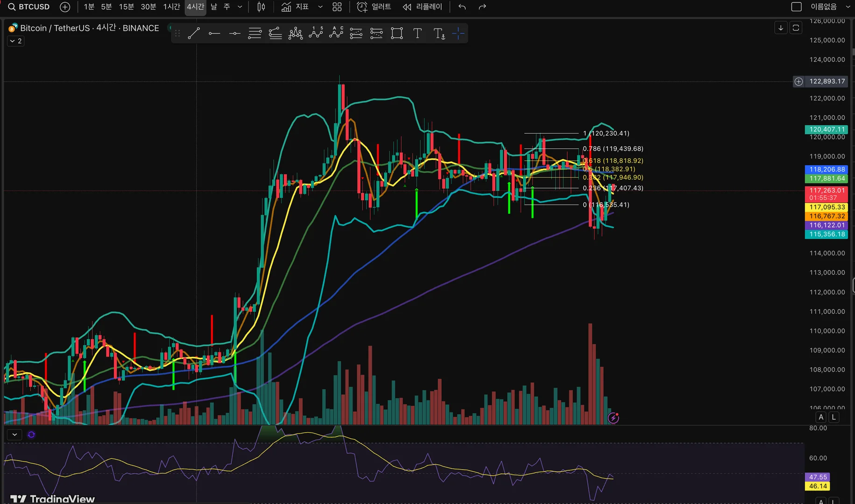The image size is (855, 504).
Task: Open the BTCUSD symbol search
Action: click(29, 7)
